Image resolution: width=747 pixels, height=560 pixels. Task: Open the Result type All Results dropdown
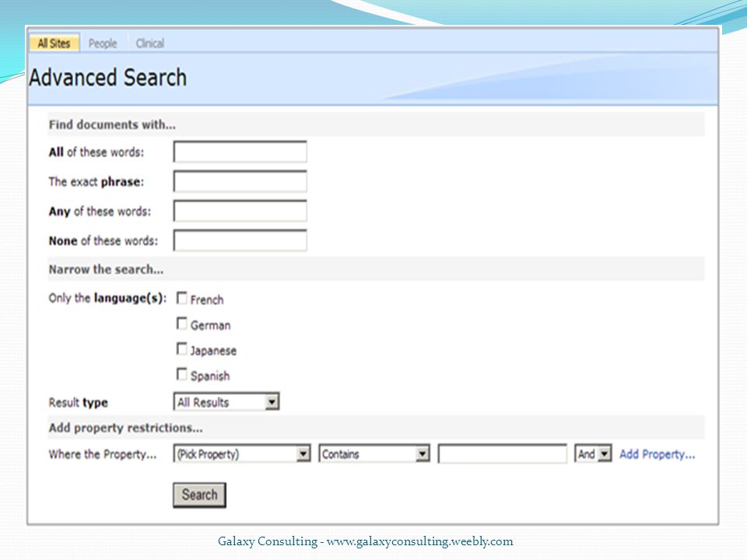pos(226,402)
